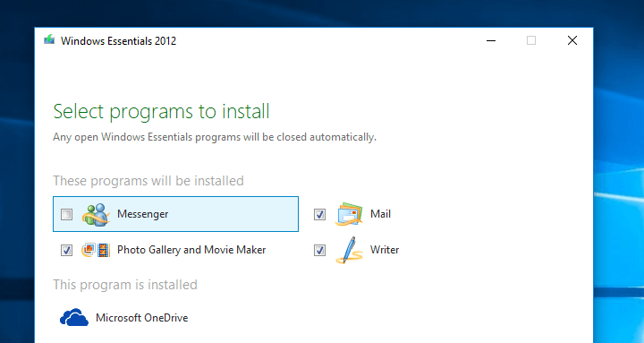Click the 'Any open Windows Essentials programs' notice
This screenshot has height=343, width=644.
215,137
